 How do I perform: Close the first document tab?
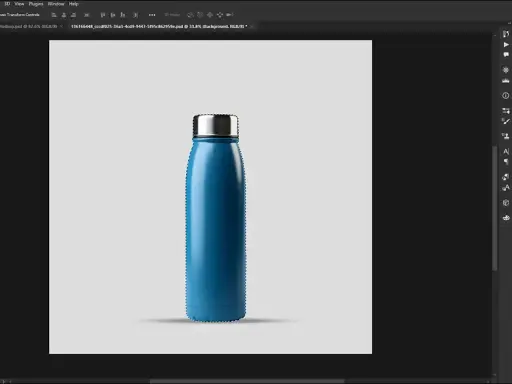tap(62, 26)
